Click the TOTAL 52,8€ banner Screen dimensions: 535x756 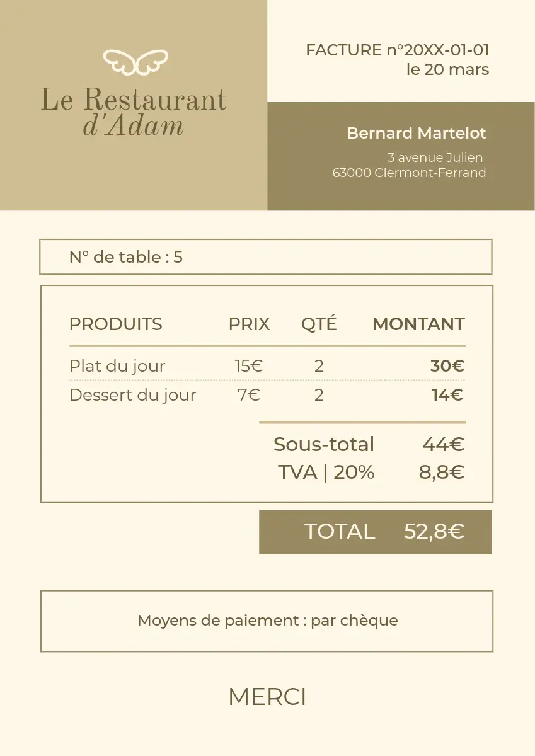(376, 532)
